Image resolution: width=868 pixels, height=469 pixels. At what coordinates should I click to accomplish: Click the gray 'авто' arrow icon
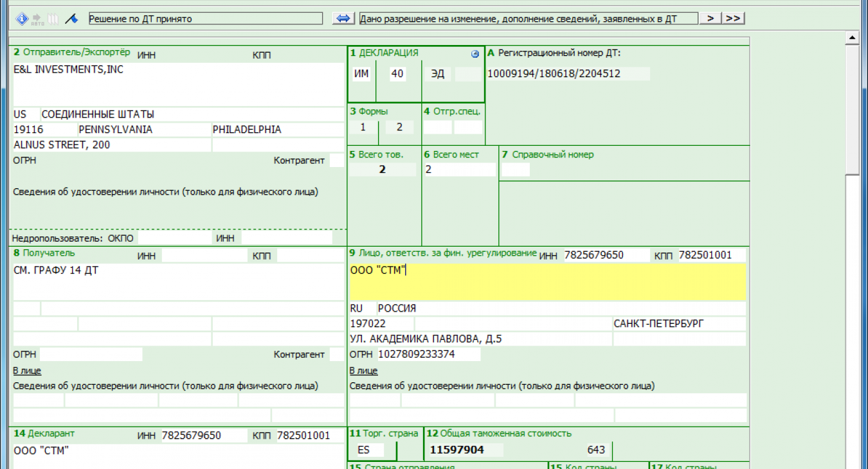38,19
